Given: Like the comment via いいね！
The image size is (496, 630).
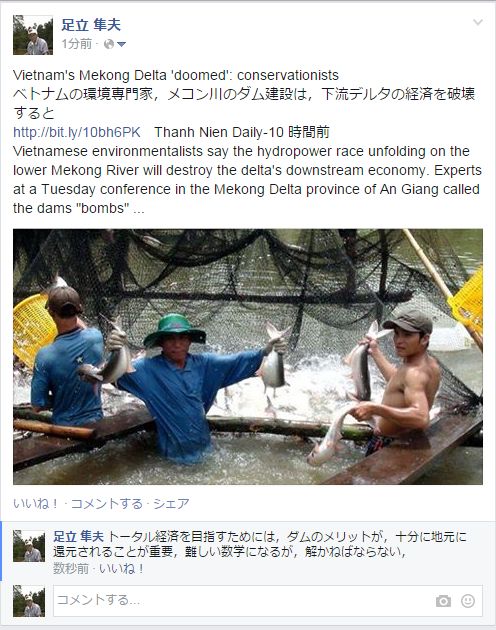Looking at the screenshot, I should click(x=121, y=569).
